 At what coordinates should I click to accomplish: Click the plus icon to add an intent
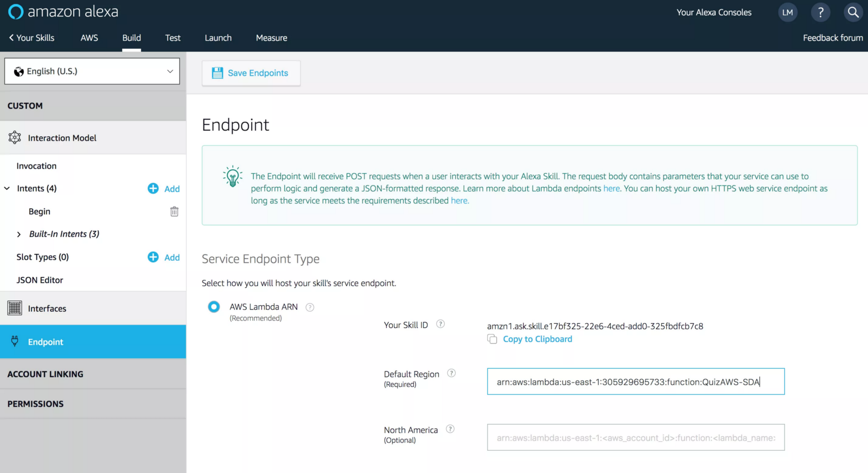click(153, 188)
